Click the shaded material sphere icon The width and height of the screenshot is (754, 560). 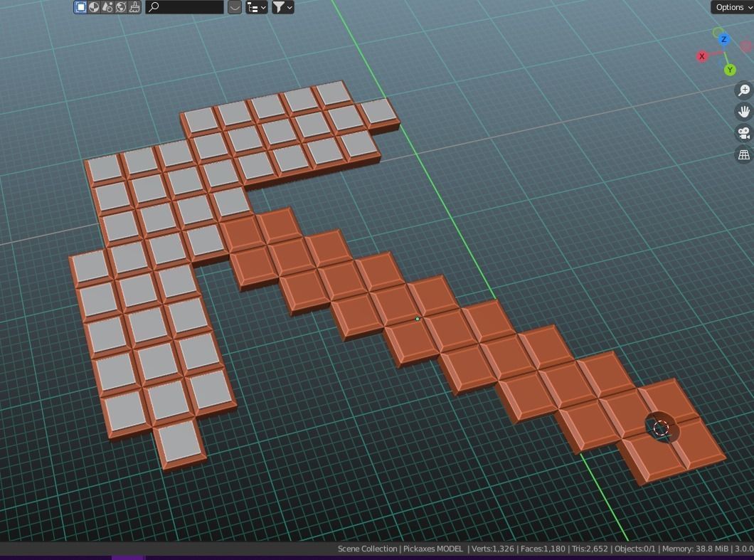click(94, 7)
